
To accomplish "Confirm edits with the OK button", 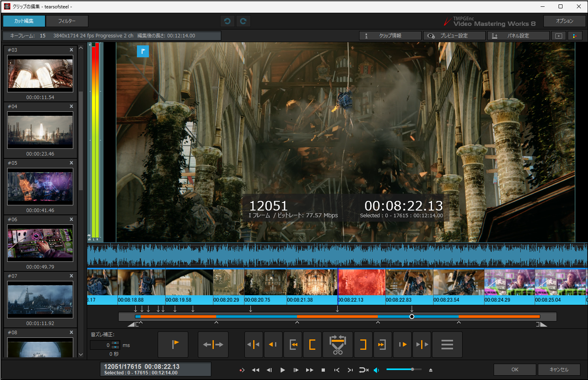I will 514,369.
